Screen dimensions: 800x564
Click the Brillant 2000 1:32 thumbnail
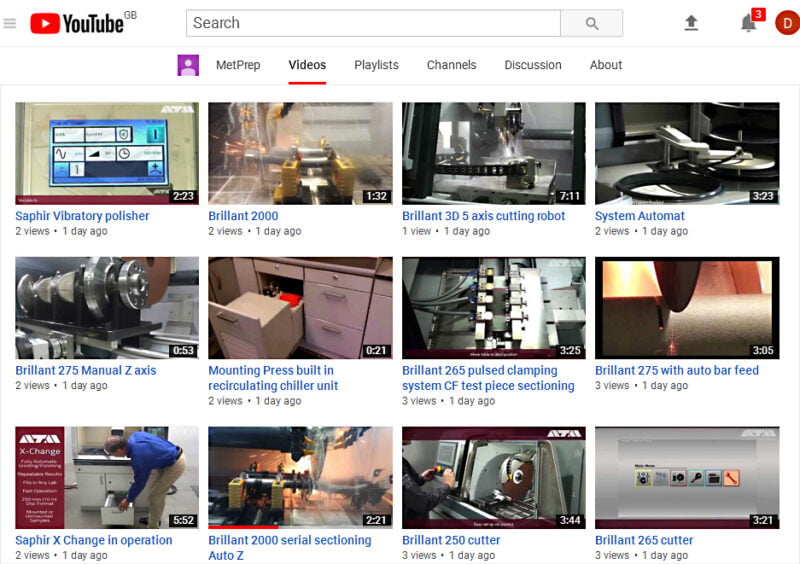(301, 153)
